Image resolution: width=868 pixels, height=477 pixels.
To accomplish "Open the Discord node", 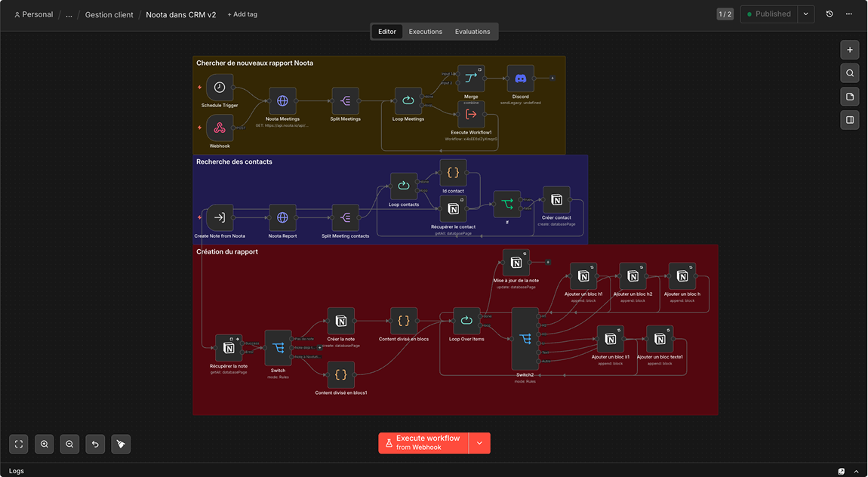I will click(x=520, y=78).
